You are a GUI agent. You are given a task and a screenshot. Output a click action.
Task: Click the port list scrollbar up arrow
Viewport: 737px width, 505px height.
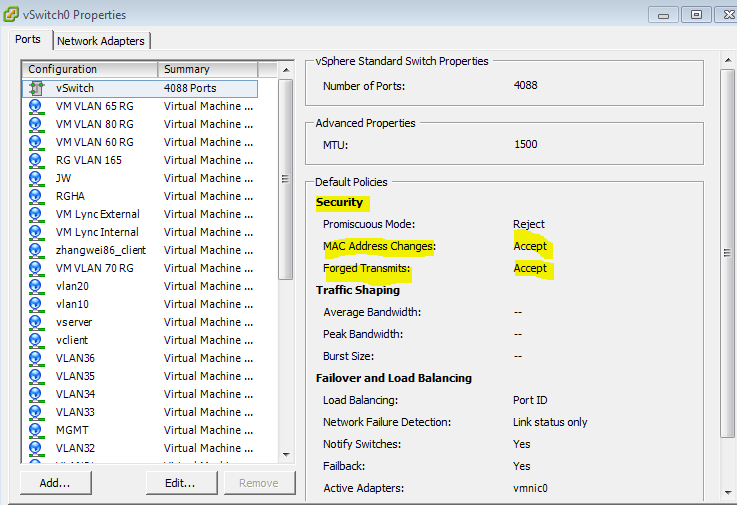(286, 70)
